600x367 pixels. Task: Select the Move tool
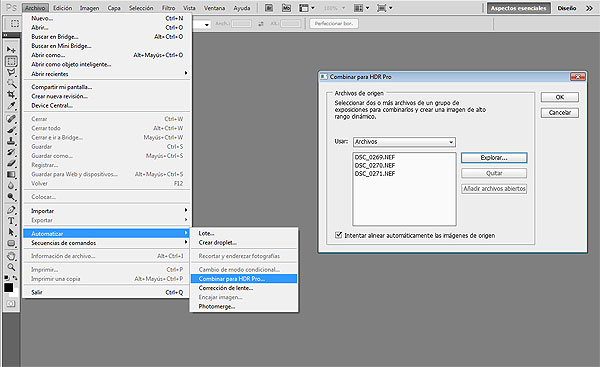[x=11, y=50]
